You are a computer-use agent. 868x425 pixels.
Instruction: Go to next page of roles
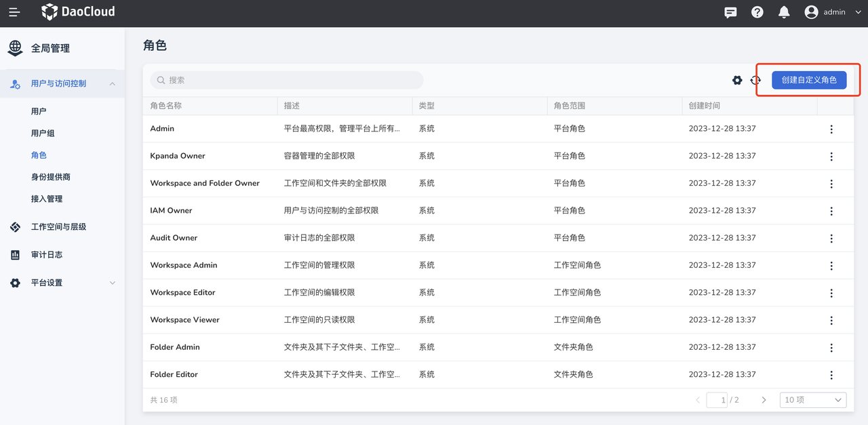764,400
